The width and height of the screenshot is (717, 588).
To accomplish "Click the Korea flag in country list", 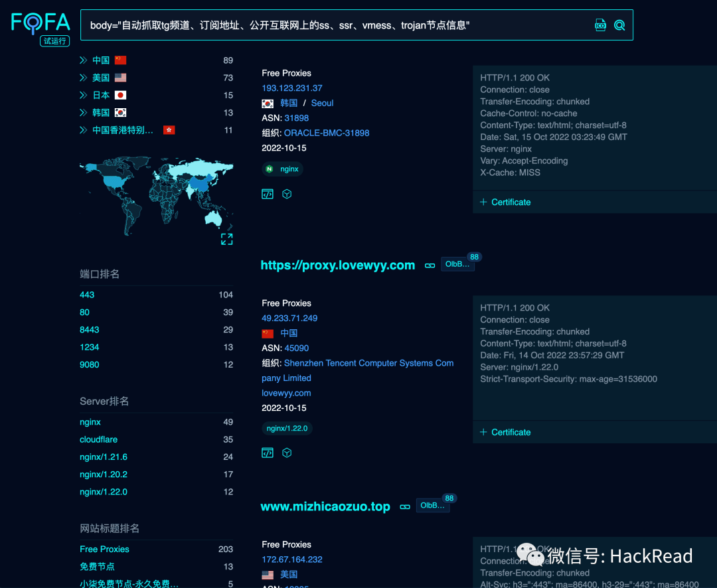I will 120,112.
